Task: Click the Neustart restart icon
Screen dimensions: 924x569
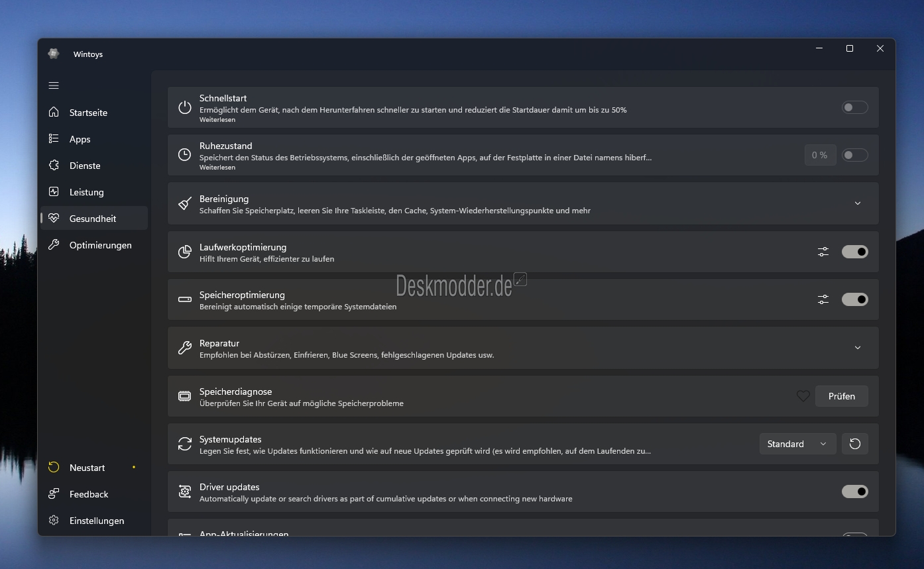Action: [54, 468]
